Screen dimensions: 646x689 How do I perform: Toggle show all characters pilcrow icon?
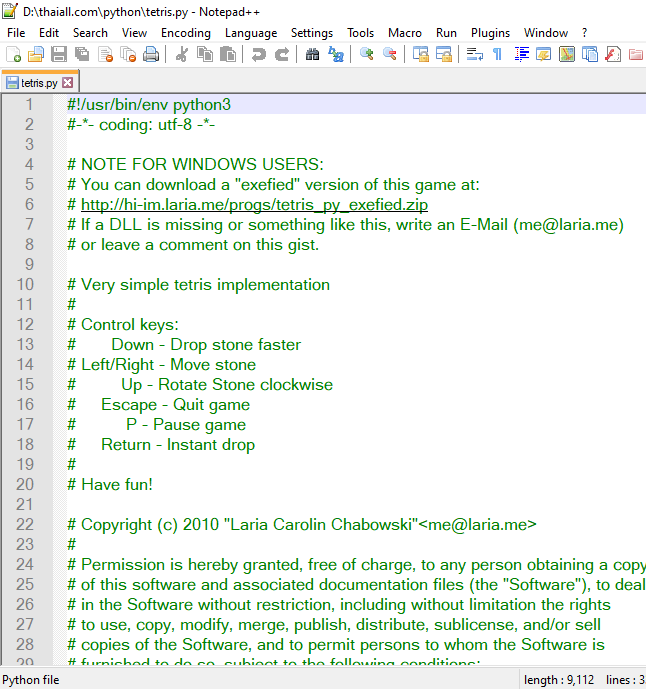pos(497,54)
